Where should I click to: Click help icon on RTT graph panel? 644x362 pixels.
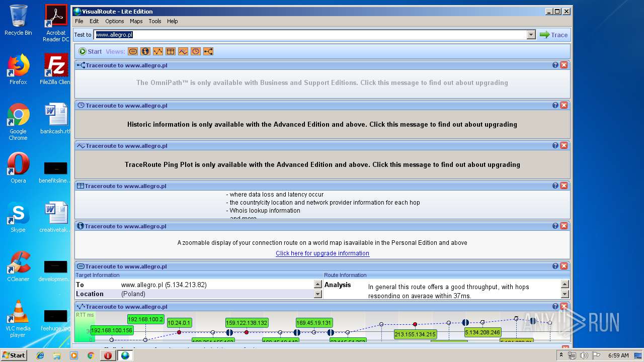pos(555,306)
